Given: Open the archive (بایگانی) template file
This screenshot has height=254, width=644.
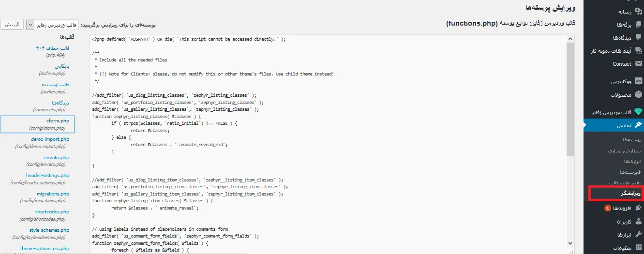Looking at the screenshot, I should click(x=61, y=66).
